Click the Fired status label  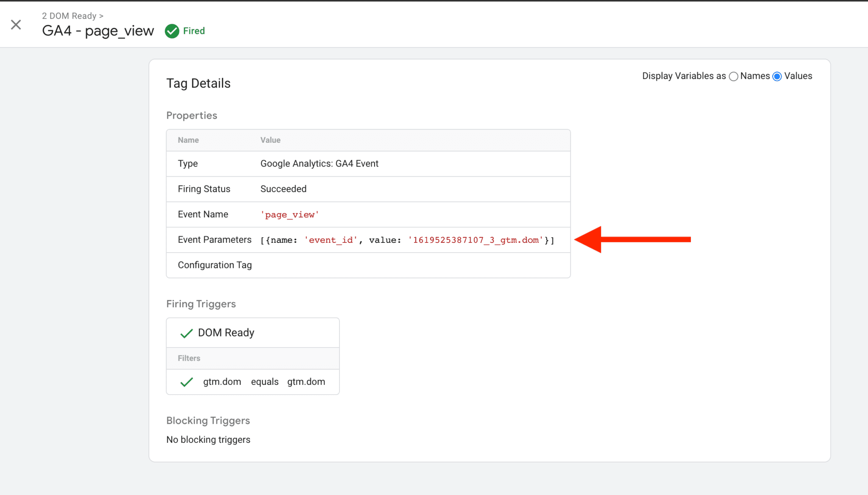194,31
